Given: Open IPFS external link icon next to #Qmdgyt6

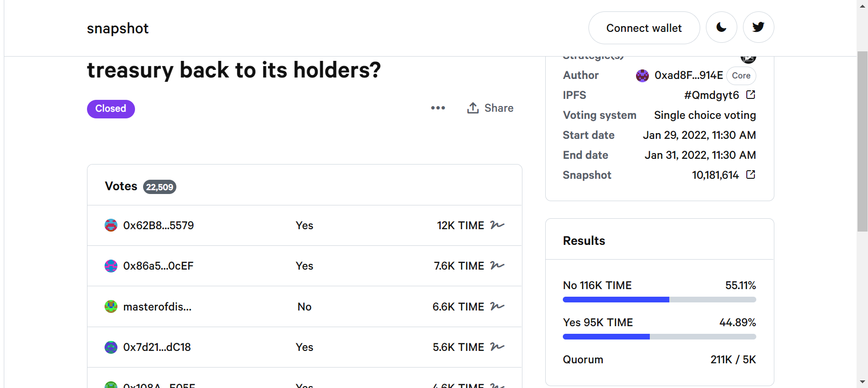Looking at the screenshot, I should (x=751, y=95).
